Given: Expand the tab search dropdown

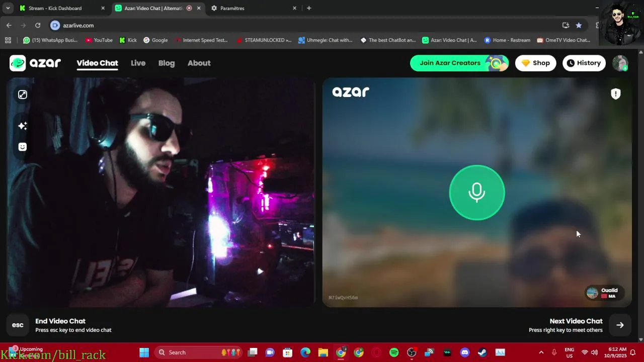Looking at the screenshot, I should click(x=8, y=8).
